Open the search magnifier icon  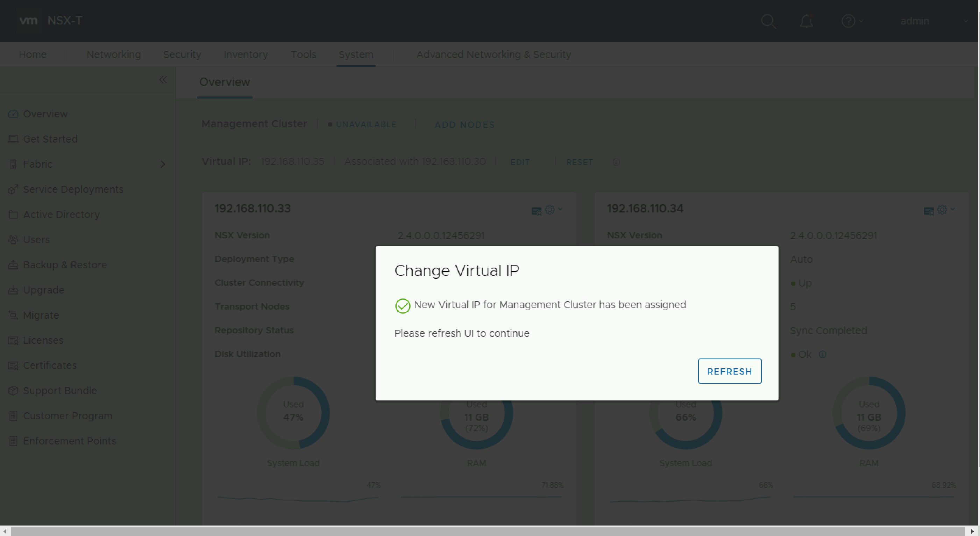(768, 21)
